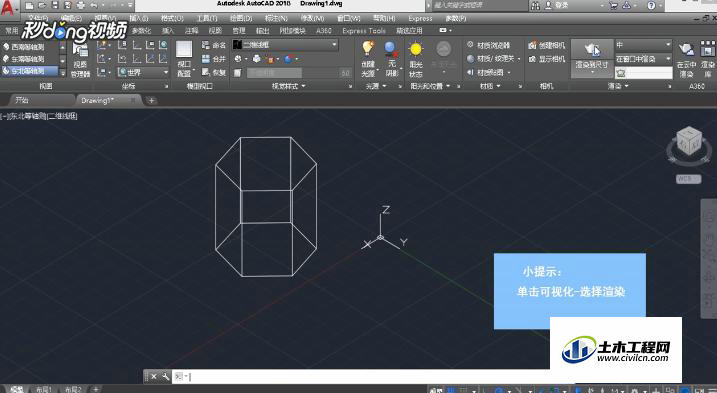This screenshot has width=717, height=393.
Task: Open the Materials Browser (材质浏览器)
Action: pos(487,46)
